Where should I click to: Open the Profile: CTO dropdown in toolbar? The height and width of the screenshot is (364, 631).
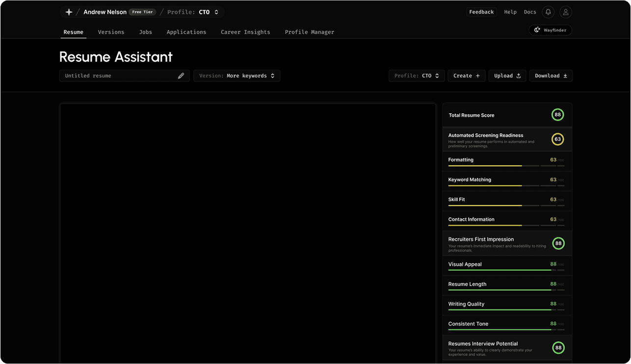(x=417, y=76)
